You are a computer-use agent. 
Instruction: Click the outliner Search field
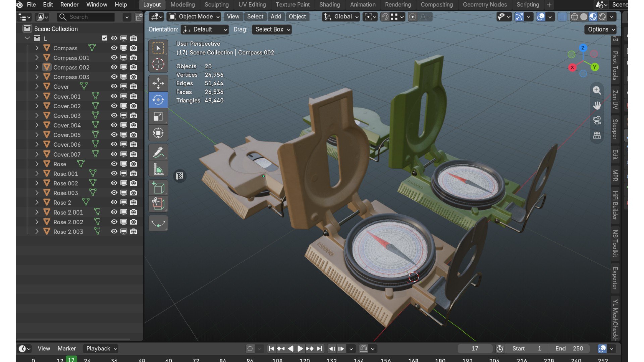point(86,17)
